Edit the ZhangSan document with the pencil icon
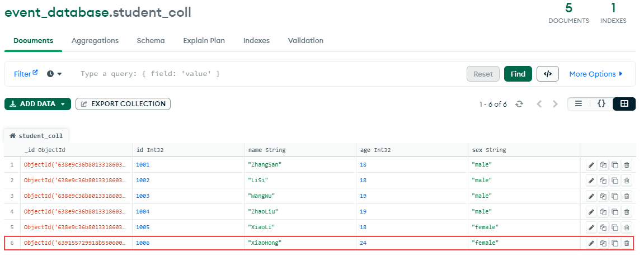The height and width of the screenshot is (261, 644). [591, 165]
